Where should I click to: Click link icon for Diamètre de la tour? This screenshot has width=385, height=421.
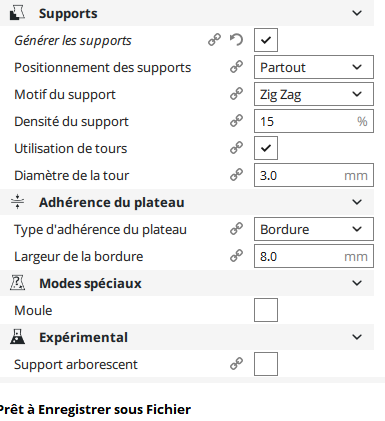coord(236,175)
